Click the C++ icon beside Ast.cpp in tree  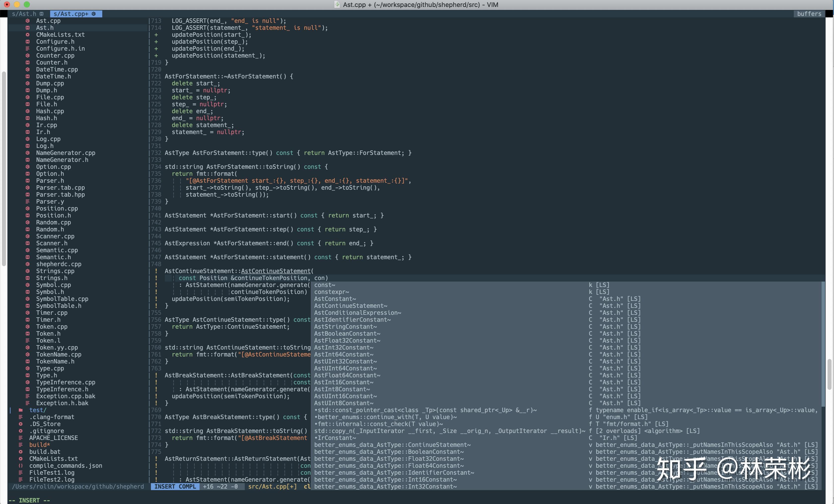[x=27, y=21]
